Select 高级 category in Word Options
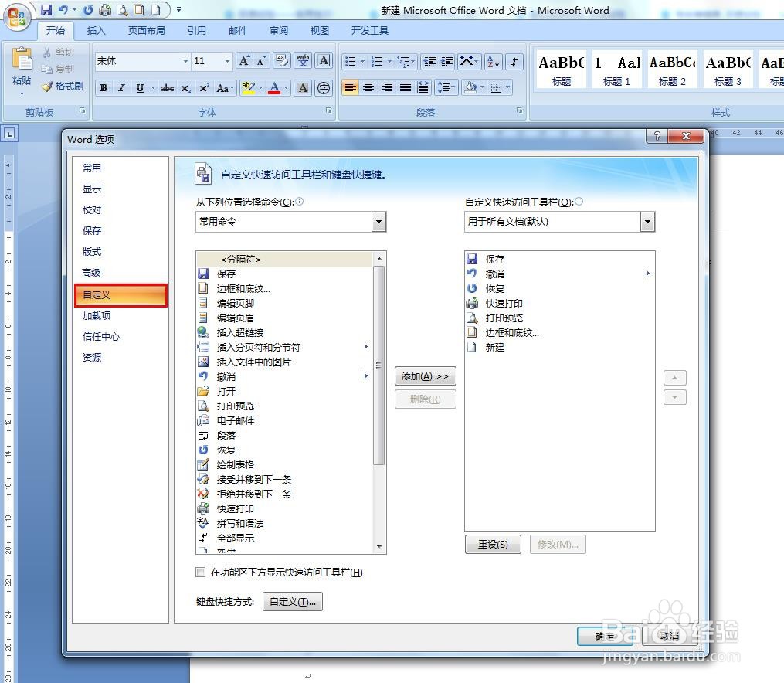The image size is (784, 683). point(120,273)
